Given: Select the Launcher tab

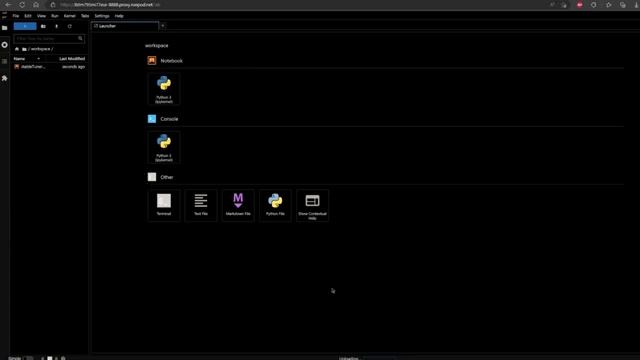Looking at the screenshot, I should 124,26.
